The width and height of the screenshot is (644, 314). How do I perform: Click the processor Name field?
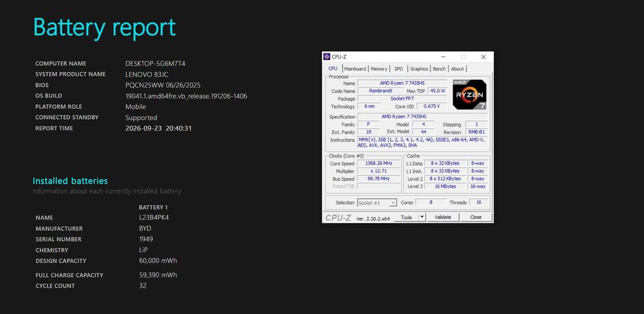click(402, 83)
